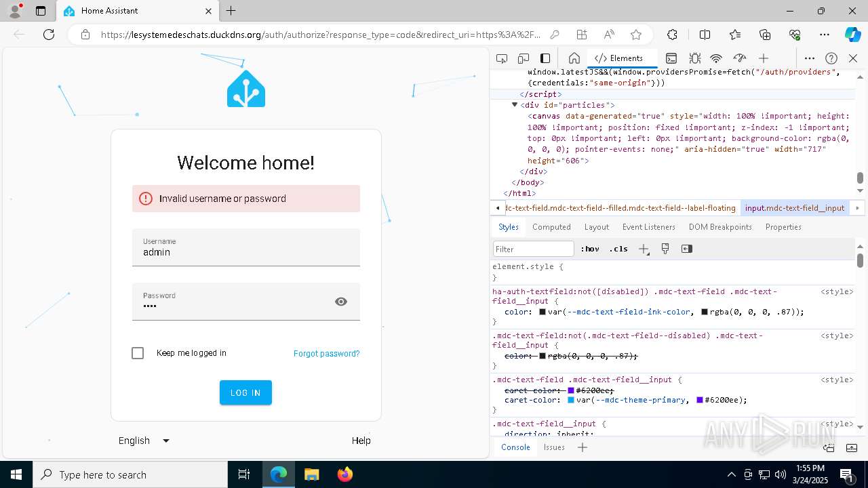Image resolution: width=868 pixels, height=488 pixels.
Task: Toggle the computed styles sidebar icon
Action: tap(687, 249)
